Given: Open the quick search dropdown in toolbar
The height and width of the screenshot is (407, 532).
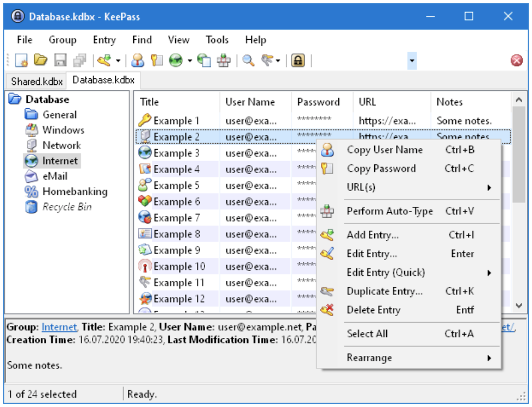Looking at the screenshot, I should (x=412, y=60).
